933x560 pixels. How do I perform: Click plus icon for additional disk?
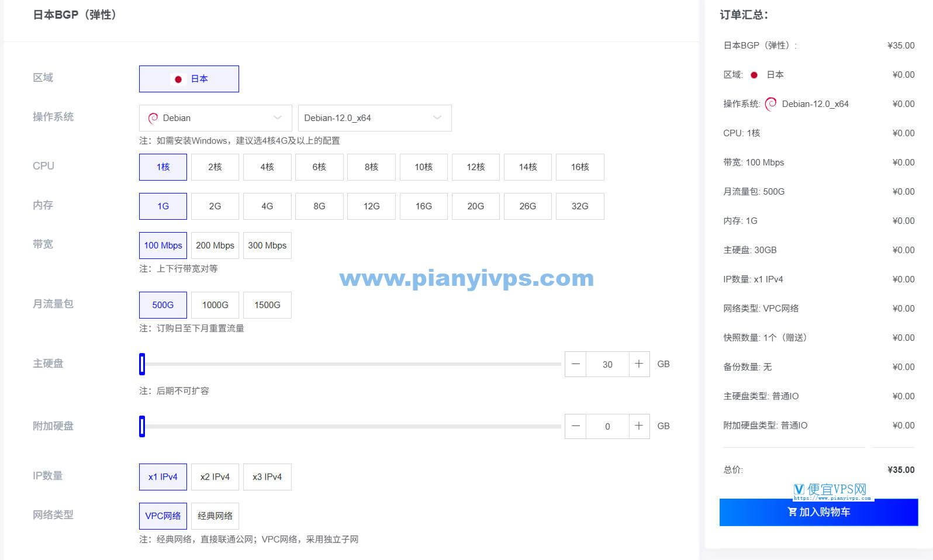tap(639, 426)
